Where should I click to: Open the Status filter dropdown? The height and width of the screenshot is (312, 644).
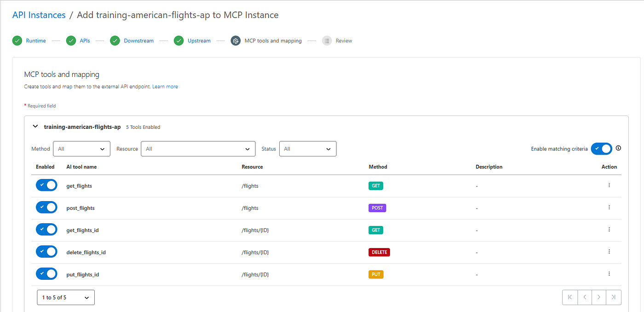308,149
